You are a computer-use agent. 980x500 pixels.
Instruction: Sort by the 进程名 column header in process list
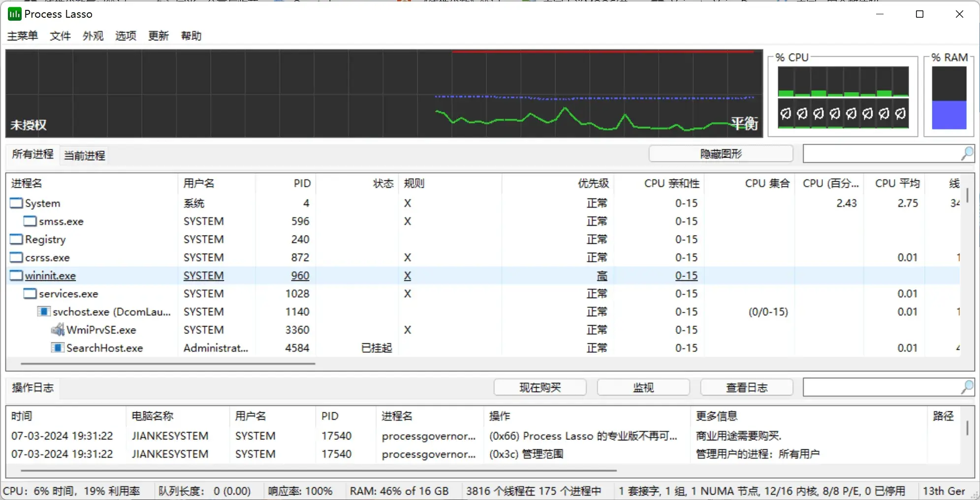coord(92,183)
